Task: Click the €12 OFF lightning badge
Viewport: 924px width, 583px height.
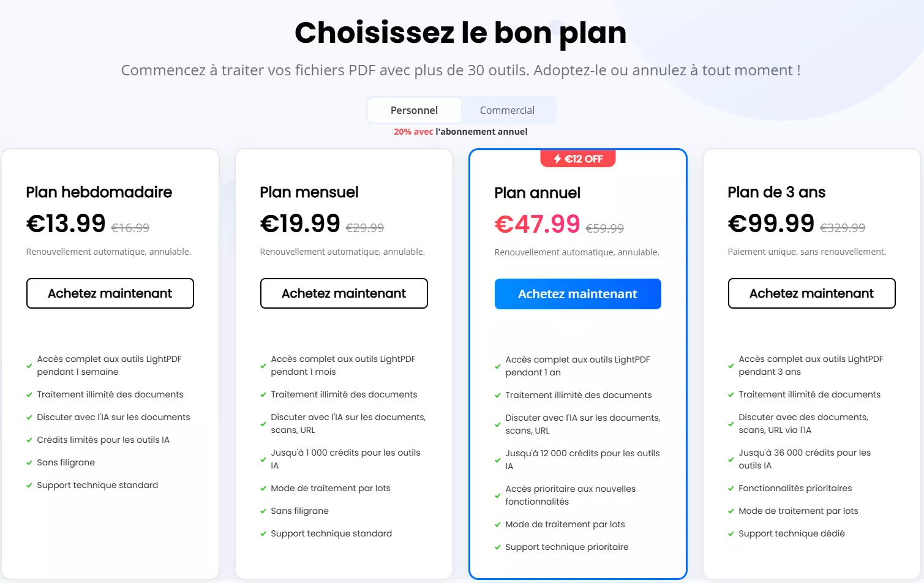Action: tap(577, 159)
